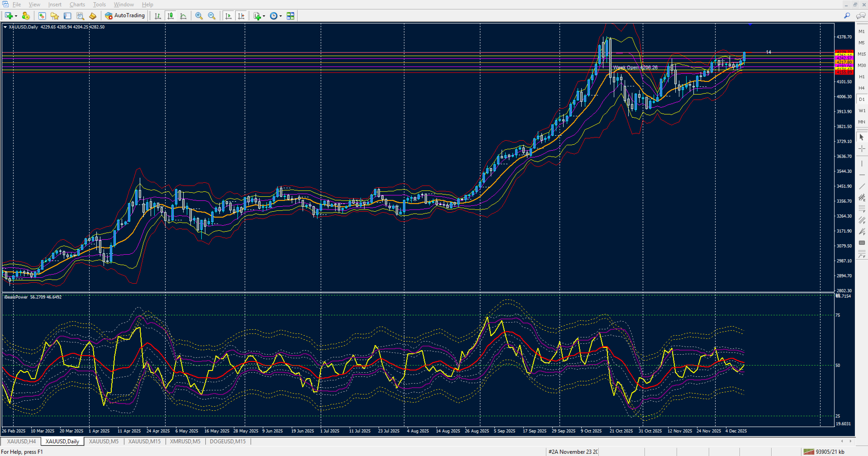Switch timeframe to M15
This screenshot has width=868, height=456.
point(862,54)
